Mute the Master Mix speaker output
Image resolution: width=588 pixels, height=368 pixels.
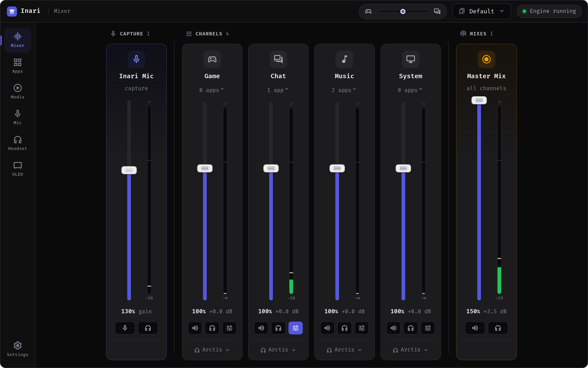[475, 328]
